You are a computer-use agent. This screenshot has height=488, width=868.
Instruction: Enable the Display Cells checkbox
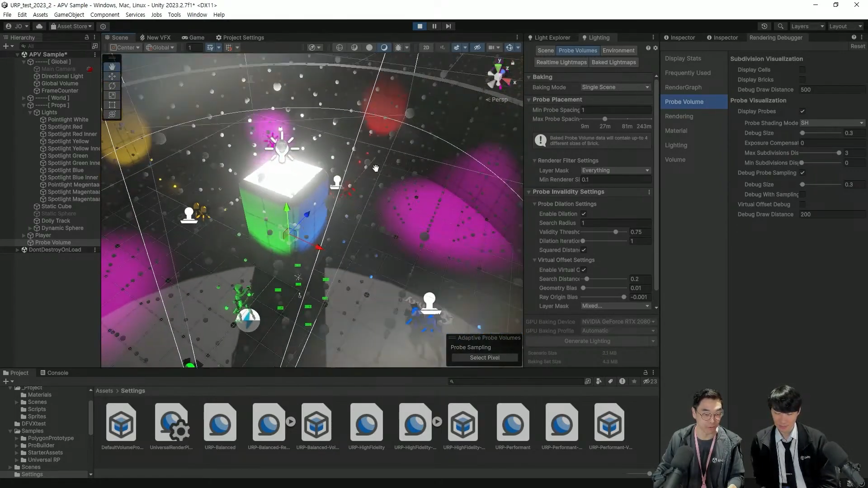tap(802, 70)
